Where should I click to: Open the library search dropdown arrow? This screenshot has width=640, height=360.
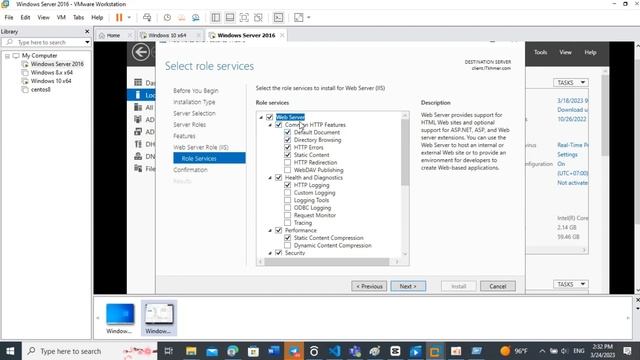tap(87, 42)
